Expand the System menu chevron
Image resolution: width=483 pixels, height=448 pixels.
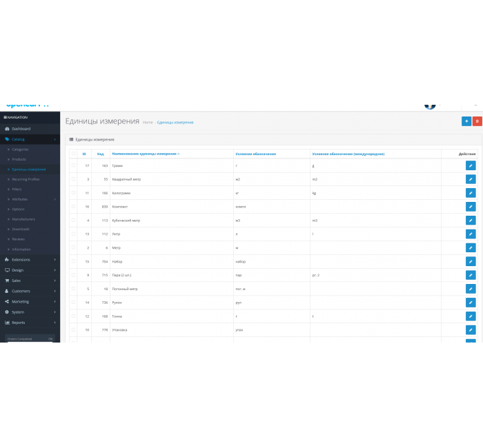click(55, 312)
